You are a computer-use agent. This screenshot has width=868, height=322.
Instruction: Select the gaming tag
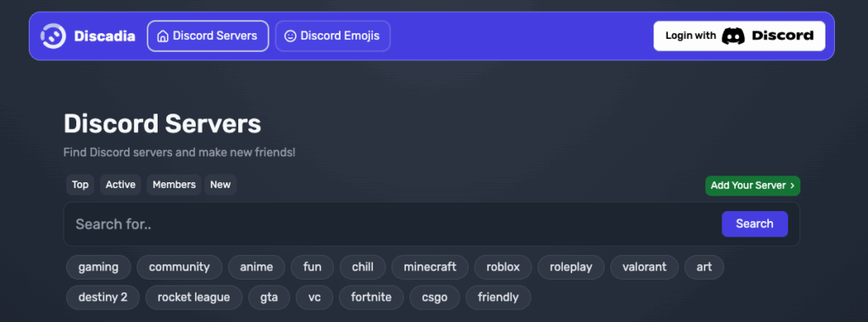click(x=98, y=267)
